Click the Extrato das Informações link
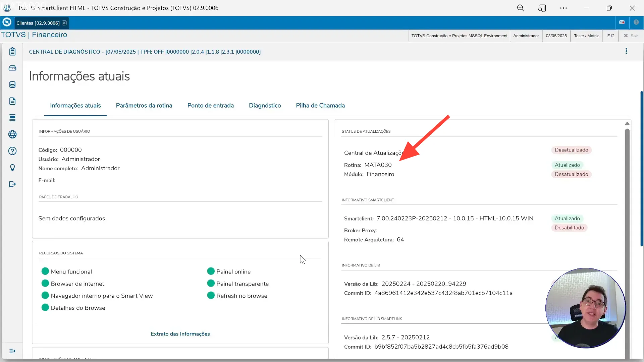Image resolution: width=644 pixels, height=362 pixels. pos(180,334)
